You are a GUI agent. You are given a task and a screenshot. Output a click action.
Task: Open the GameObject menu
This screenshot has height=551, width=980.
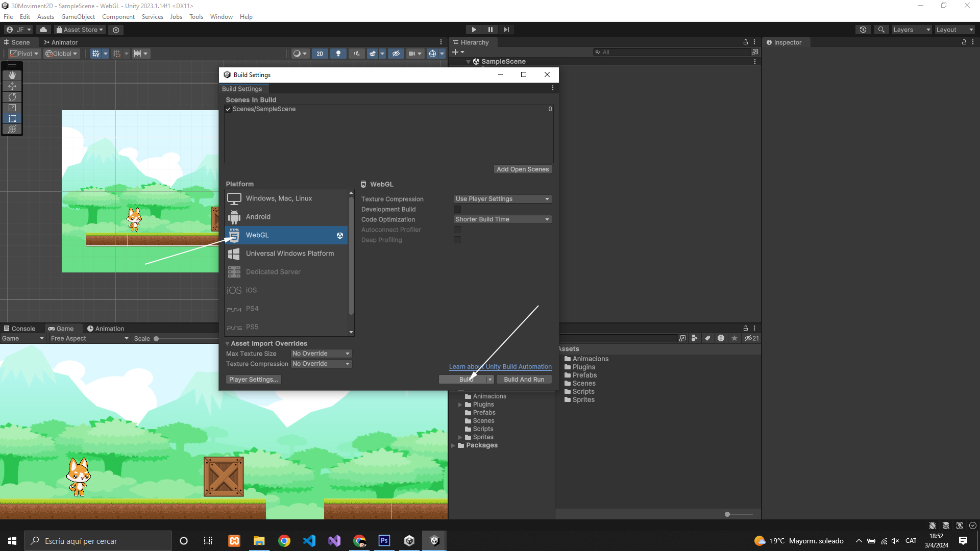[78, 16]
